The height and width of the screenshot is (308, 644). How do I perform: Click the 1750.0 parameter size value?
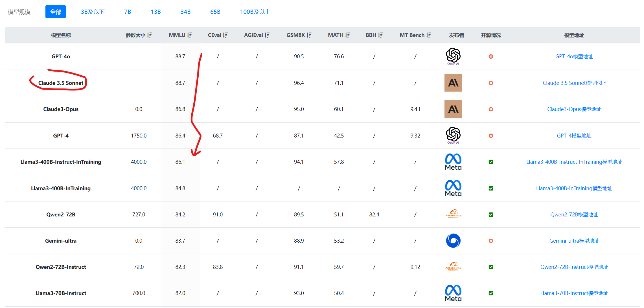coord(139,136)
